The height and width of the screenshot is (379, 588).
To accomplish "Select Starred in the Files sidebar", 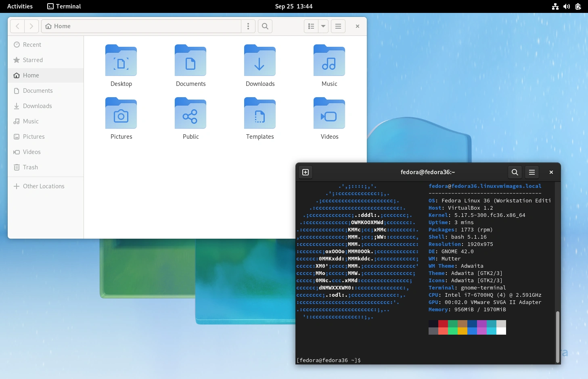I will pos(32,60).
